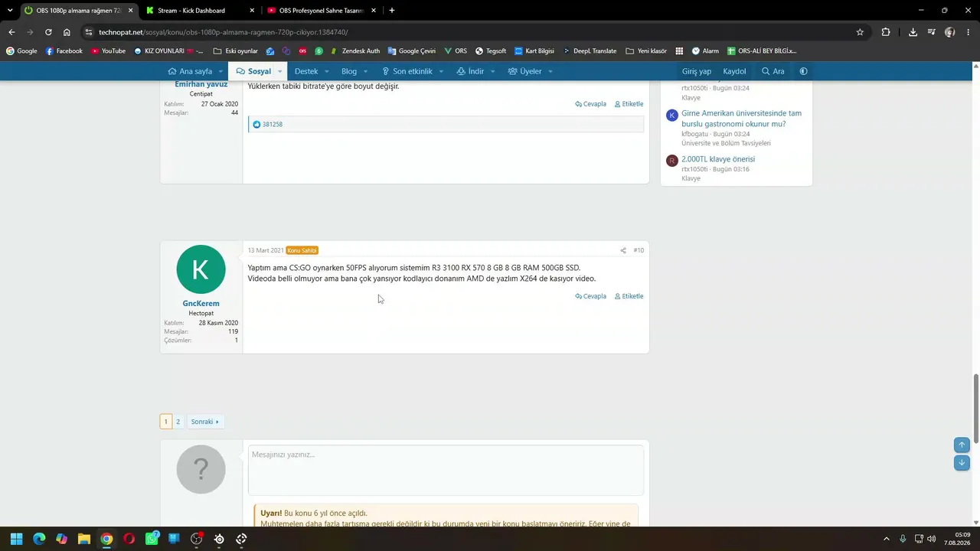Bookmark this page with the star icon
Screen dimensions: 980x551
[860, 32]
